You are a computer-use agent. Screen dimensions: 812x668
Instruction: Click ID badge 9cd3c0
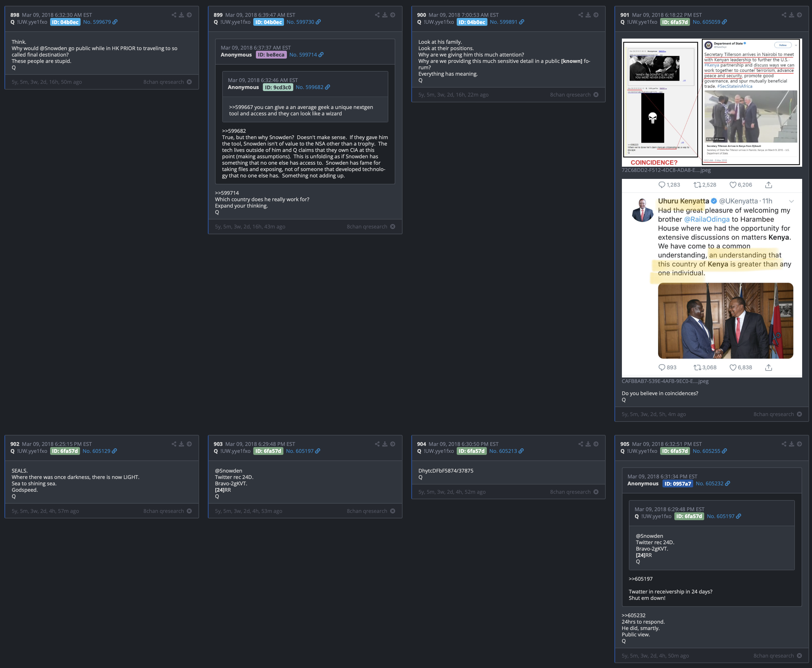[x=278, y=87]
